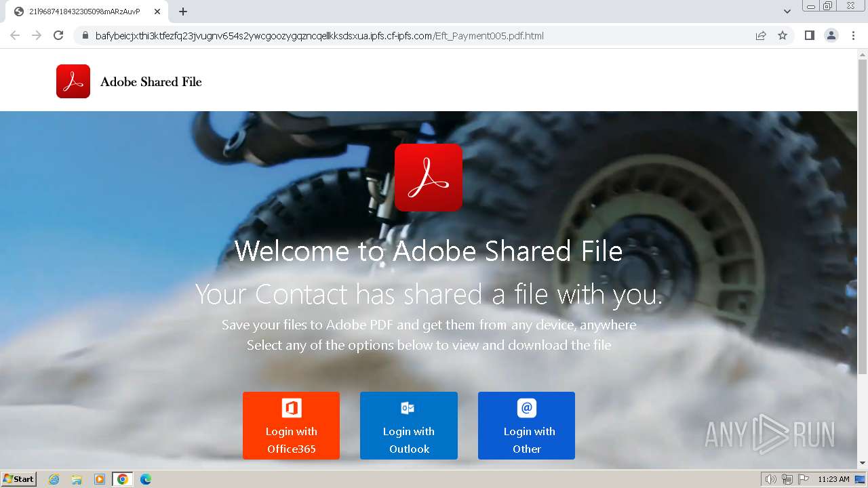The width and height of the screenshot is (868, 488).
Task: Open the media player taskbar icon
Action: 100,479
